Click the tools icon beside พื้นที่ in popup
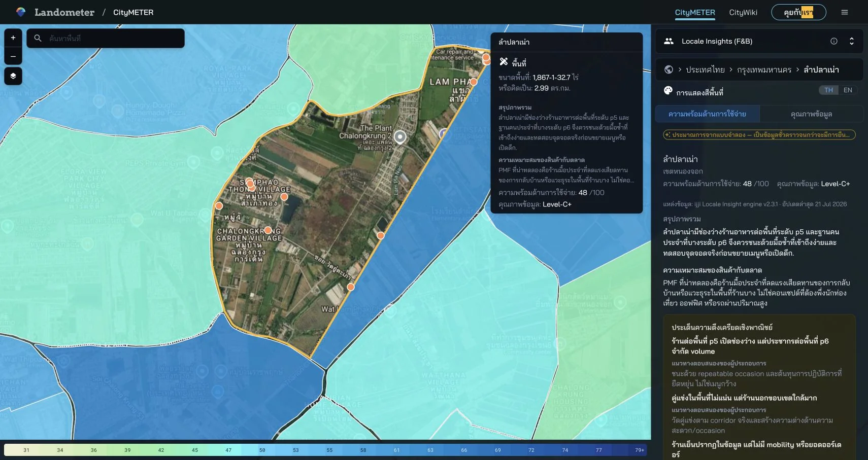The image size is (868, 460). click(504, 62)
